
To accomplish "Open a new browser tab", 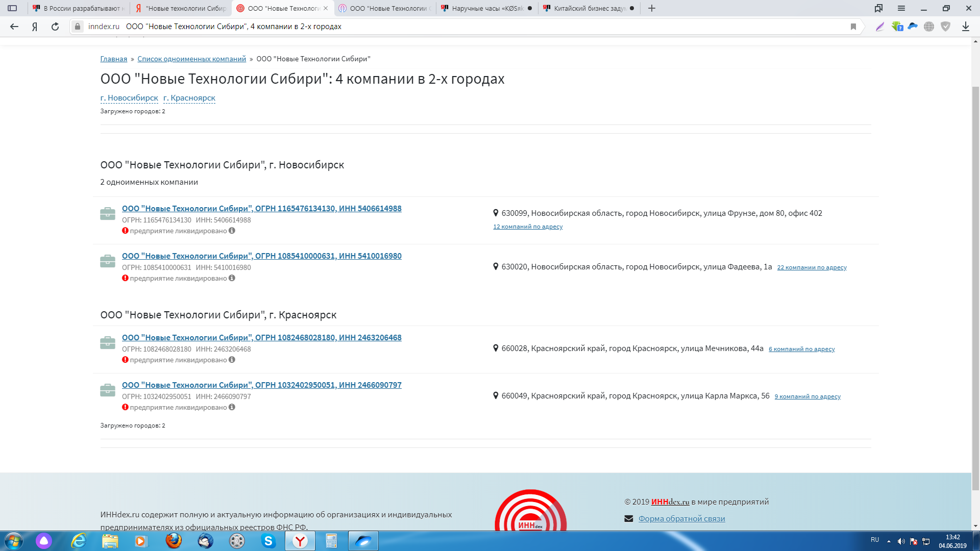I will (x=652, y=8).
